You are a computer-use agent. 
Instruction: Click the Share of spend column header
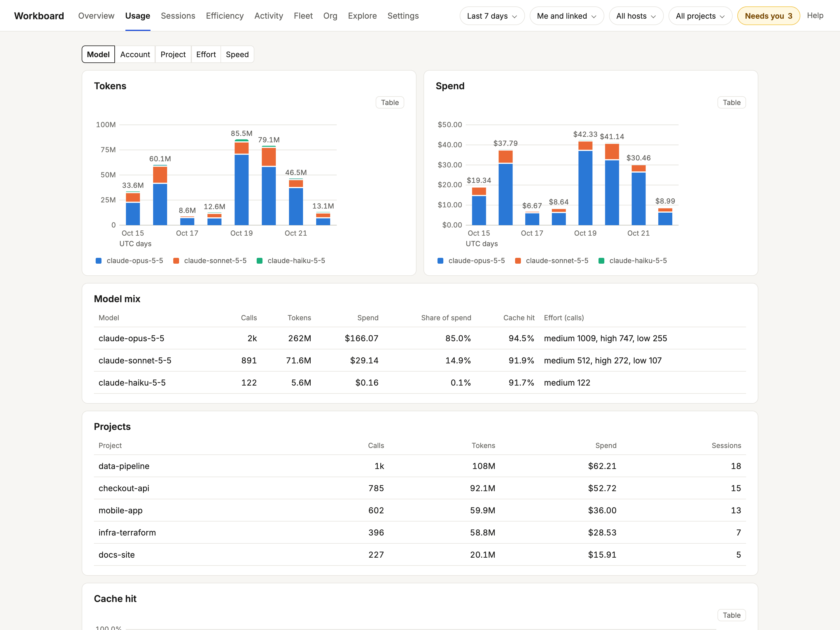click(446, 318)
